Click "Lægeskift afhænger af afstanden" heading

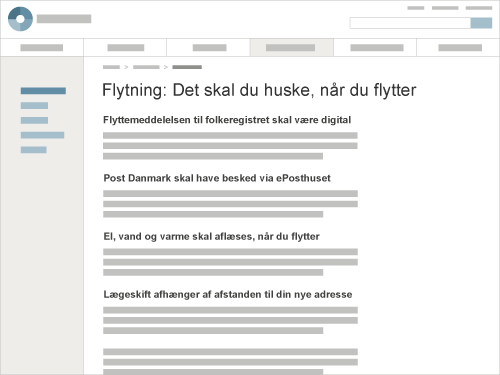(228, 295)
